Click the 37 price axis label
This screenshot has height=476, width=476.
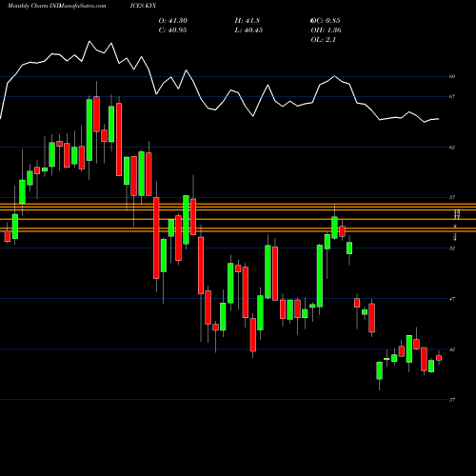pyautogui.click(x=452, y=400)
